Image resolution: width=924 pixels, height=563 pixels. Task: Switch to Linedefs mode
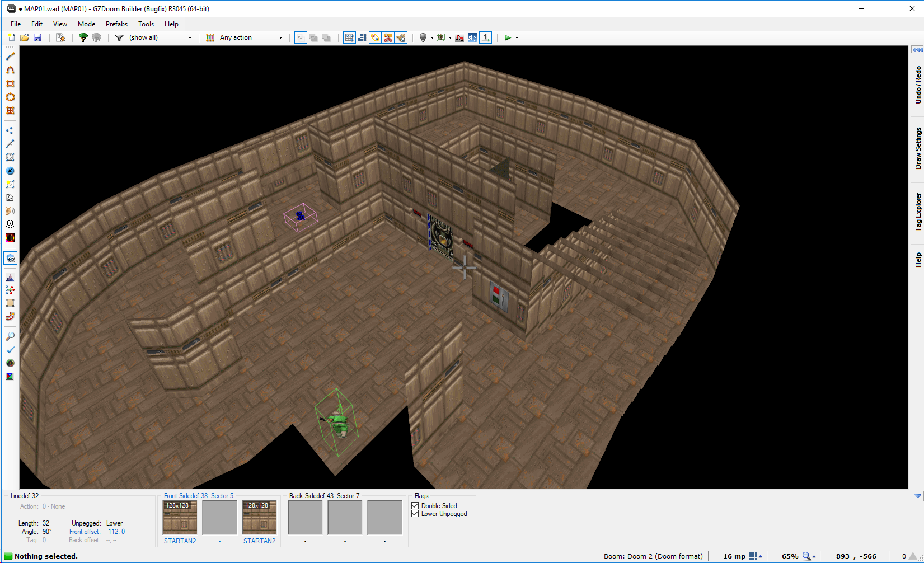tap(10, 144)
